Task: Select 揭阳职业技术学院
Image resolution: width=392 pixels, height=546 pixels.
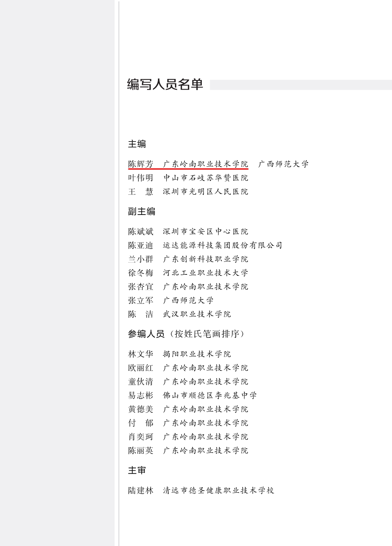Action: [x=197, y=354]
